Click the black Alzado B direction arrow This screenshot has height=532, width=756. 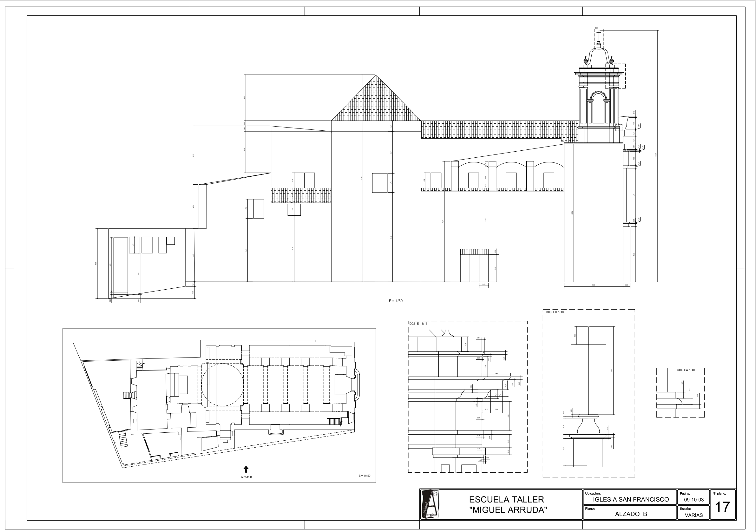pos(246,469)
